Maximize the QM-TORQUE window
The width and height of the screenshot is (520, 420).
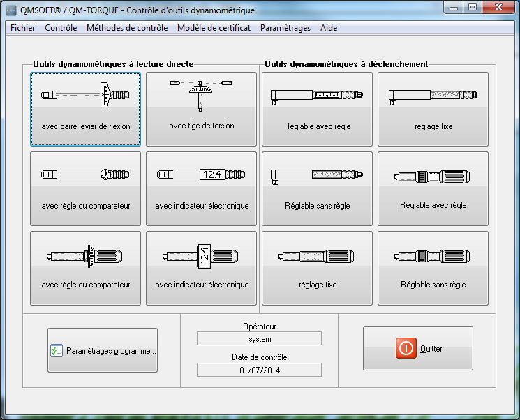click(473, 7)
